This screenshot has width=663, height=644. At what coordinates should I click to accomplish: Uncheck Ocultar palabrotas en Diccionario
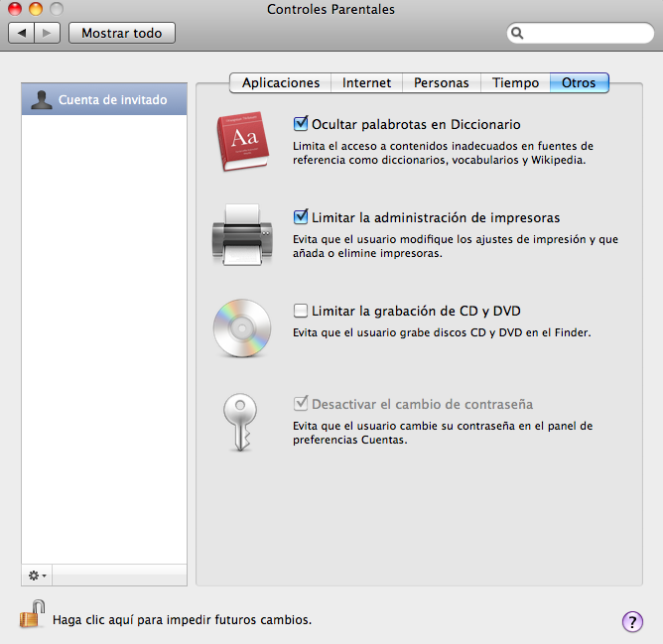pos(301,125)
